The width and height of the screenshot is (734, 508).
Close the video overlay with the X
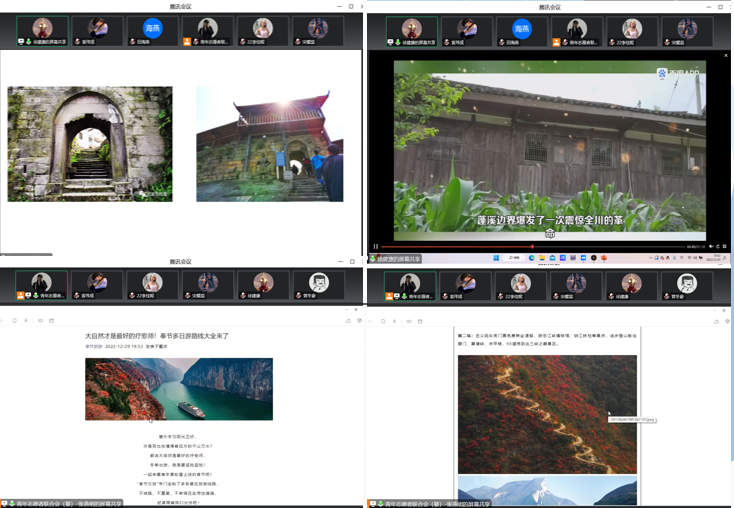click(x=726, y=55)
